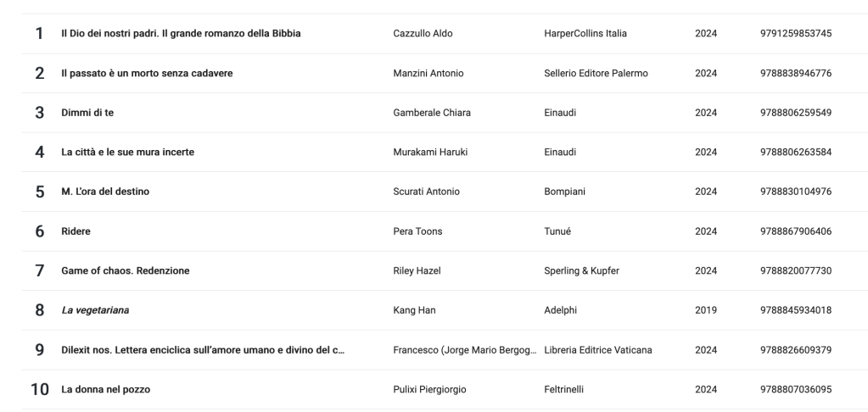This screenshot has height=412, width=868.
Task: Select the book Dimmi di te
Action: (81, 113)
